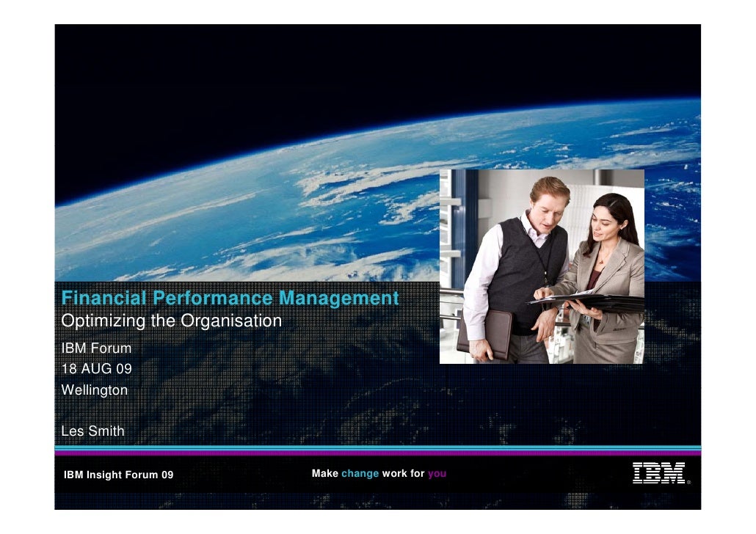Click the 'IBM Forum' line
The image size is (756, 534).
96,348
